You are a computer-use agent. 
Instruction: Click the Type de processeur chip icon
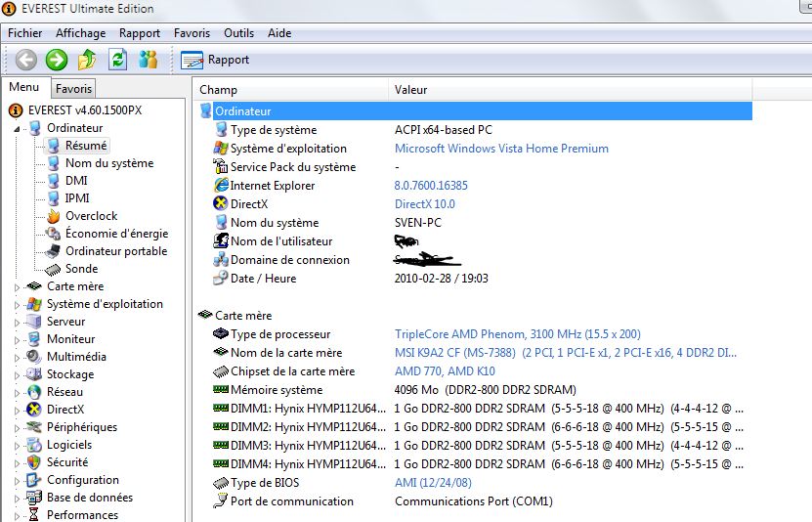coord(221,333)
